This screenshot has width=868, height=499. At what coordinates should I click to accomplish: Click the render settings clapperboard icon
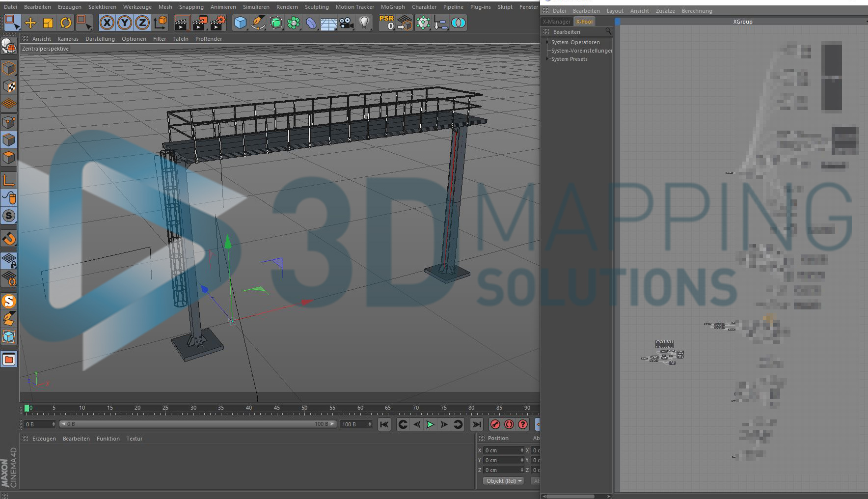coord(218,23)
